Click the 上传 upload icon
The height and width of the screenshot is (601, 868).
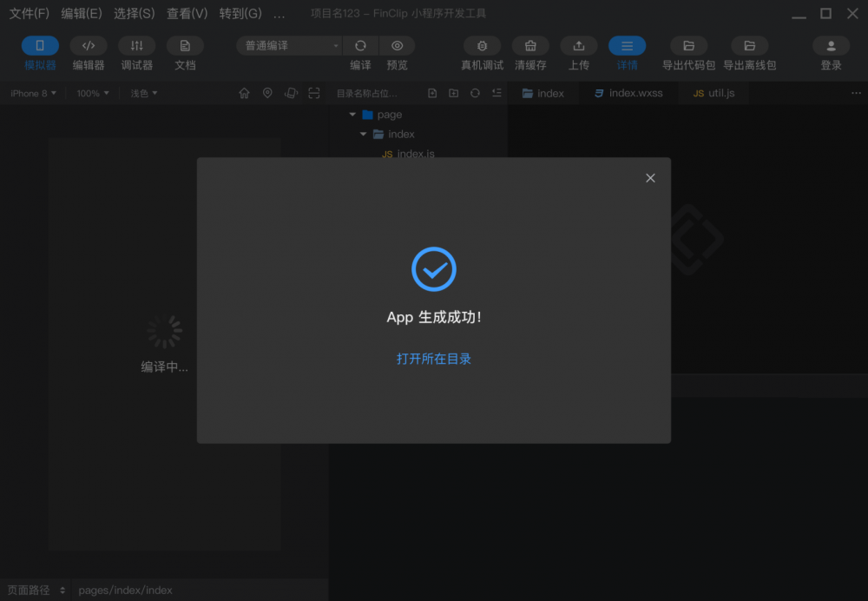click(578, 46)
